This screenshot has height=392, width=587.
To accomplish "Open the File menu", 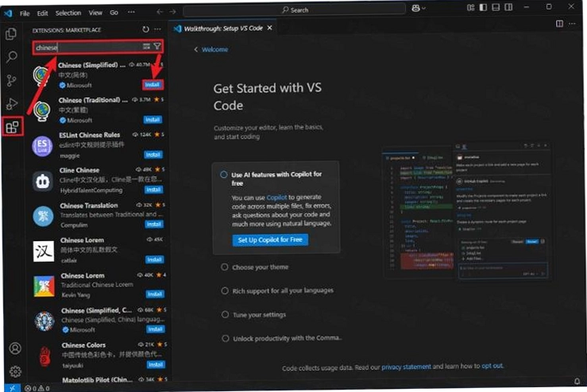I will [25, 13].
